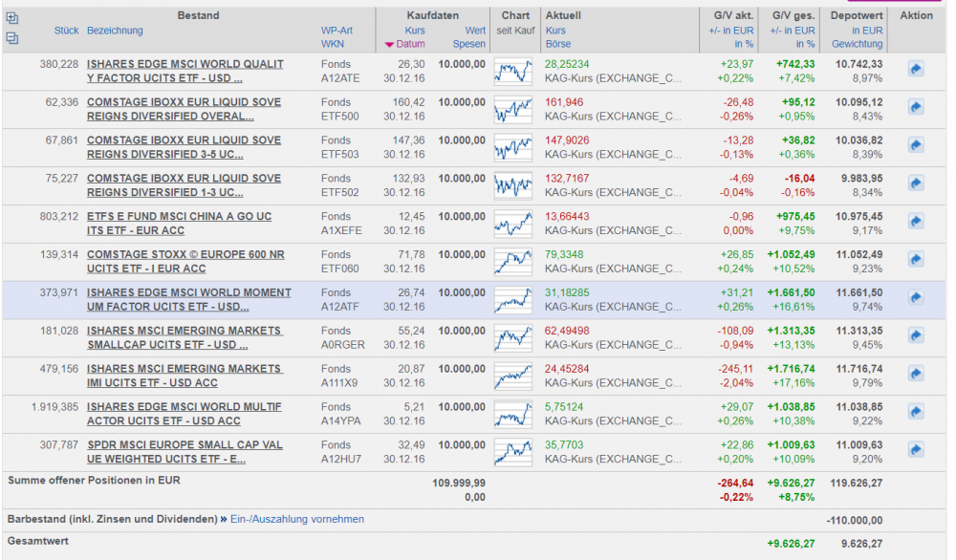Viewport: 956px width, 560px height.
Task: Click the pink sort arrow beside Datum
Action: coord(389,45)
